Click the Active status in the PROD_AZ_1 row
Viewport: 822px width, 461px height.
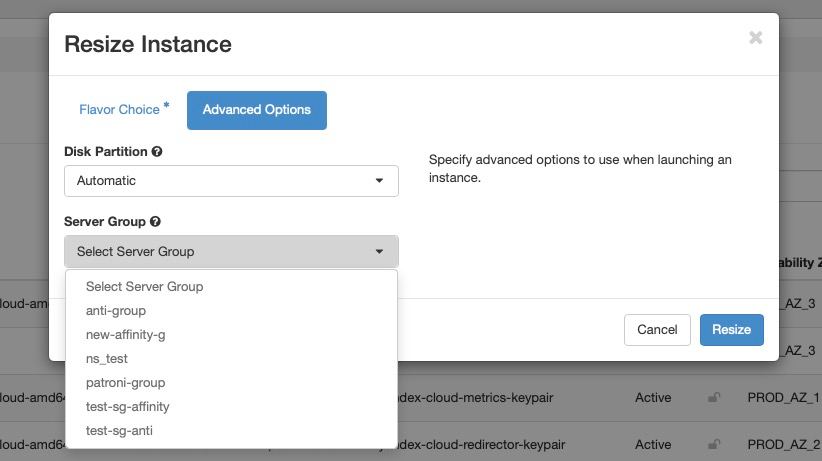click(x=653, y=398)
